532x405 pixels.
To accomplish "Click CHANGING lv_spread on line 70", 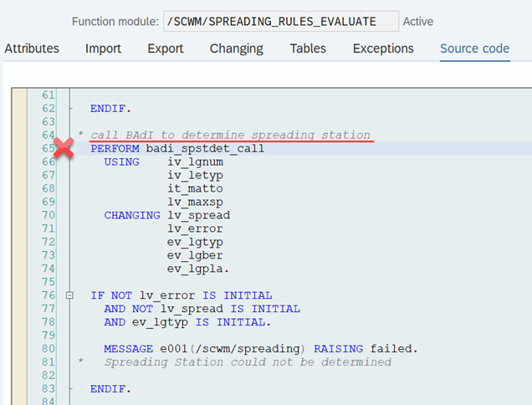I will coord(167,215).
